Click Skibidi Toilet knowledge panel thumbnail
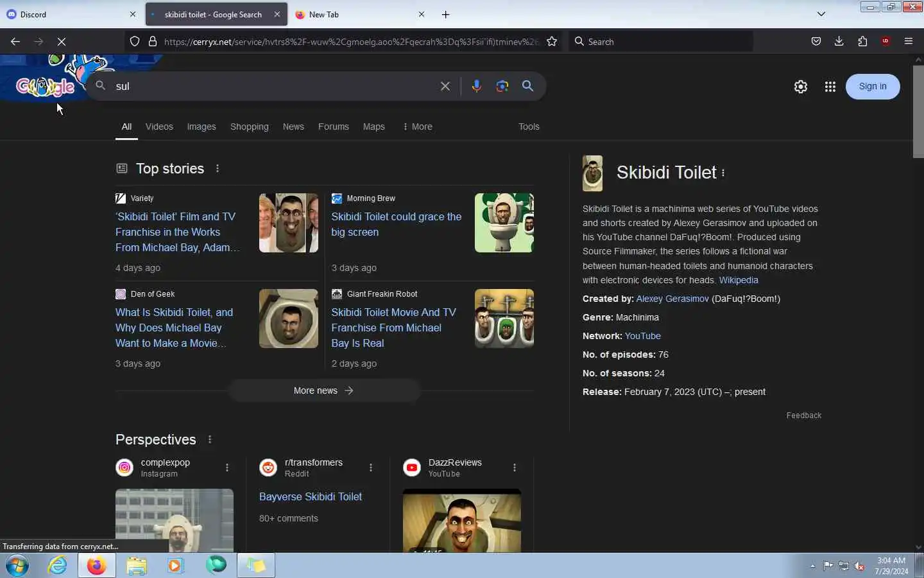The height and width of the screenshot is (578, 924). [x=592, y=173]
